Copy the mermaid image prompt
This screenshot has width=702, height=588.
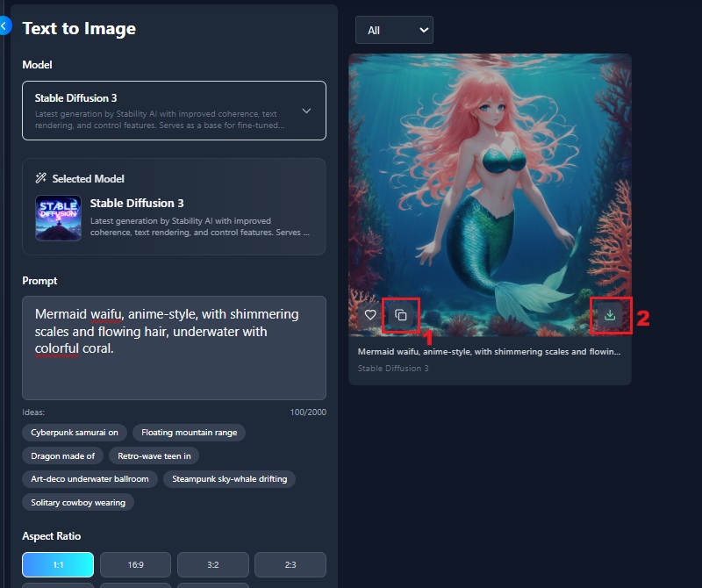(401, 315)
